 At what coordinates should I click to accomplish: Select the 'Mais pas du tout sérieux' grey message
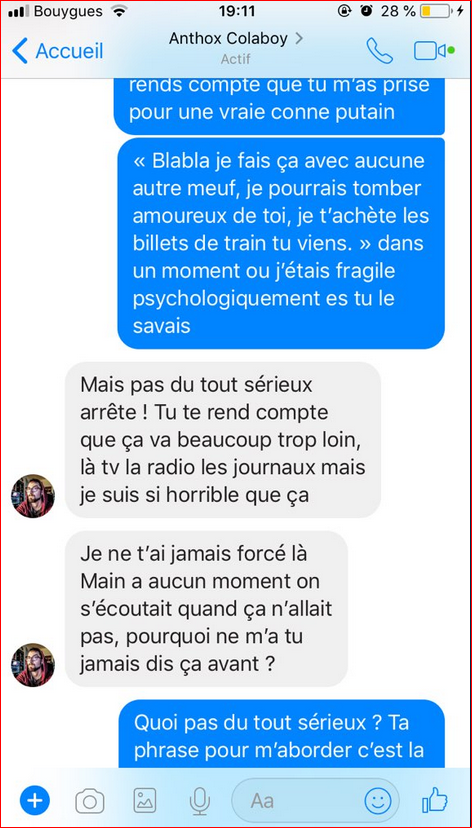pos(223,440)
